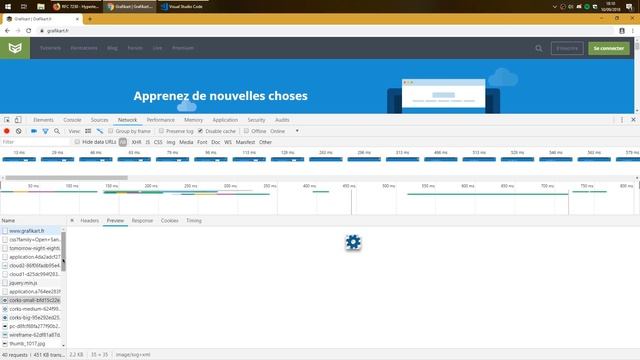The width and height of the screenshot is (640, 360).
Task: Click the request list vertical scrollbar
Action: pyautogui.click(x=63, y=251)
